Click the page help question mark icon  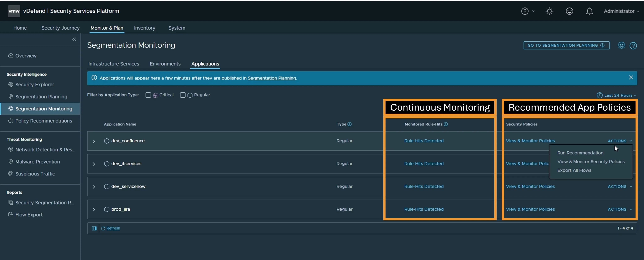633,46
